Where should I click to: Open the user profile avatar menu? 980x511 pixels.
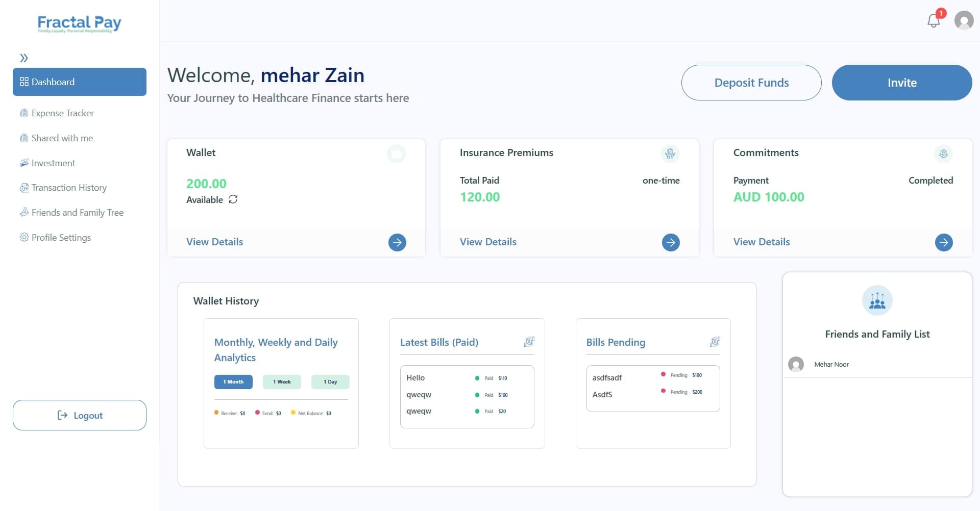pyautogui.click(x=964, y=21)
